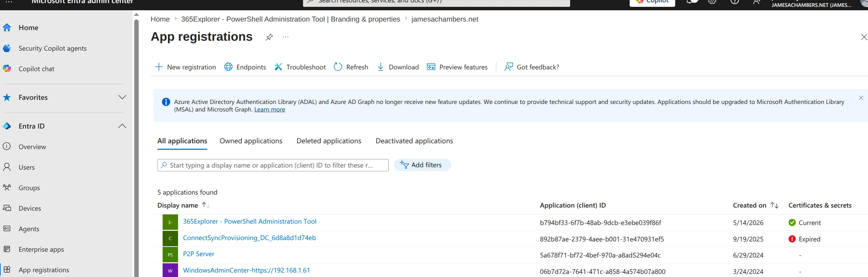Open Security Copilot agents
Image resolution: width=868 pixels, height=277 pixels.
(x=52, y=48)
